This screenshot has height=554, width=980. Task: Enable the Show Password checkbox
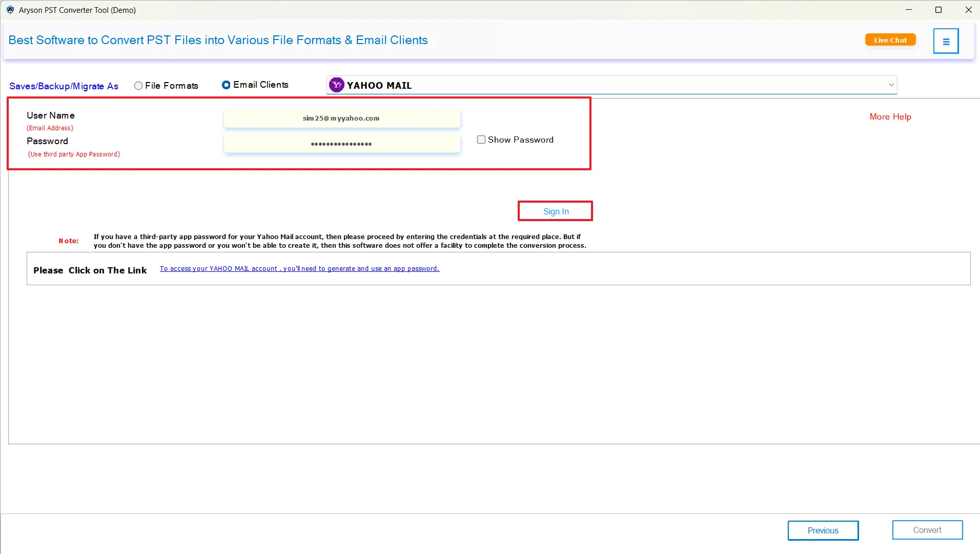[x=481, y=140]
